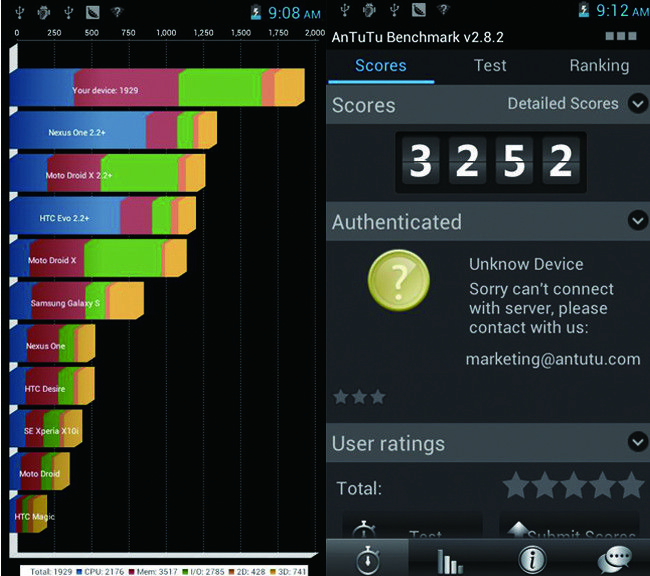
Task: Select the 'Nexus One 2.2+' bar
Action: (113, 130)
